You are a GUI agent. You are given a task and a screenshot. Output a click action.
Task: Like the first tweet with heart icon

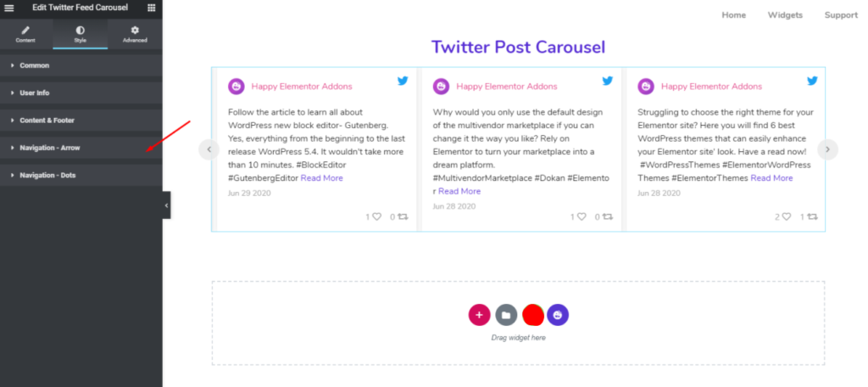tap(377, 217)
